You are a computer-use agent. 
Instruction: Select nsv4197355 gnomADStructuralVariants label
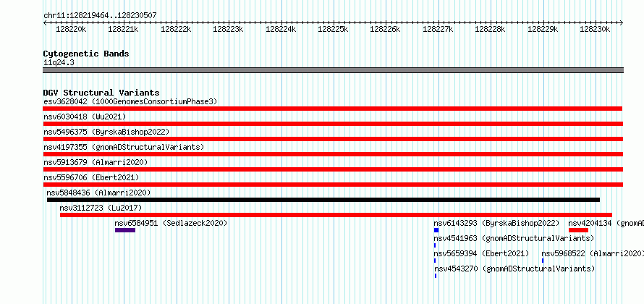[x=124, y=147]
